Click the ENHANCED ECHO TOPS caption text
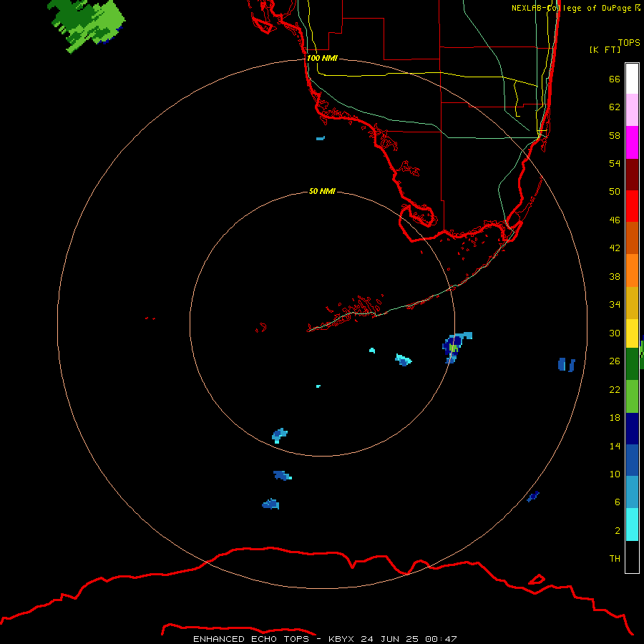The height and width of the screenshot is (644, 644). click(x=251, y=639)
